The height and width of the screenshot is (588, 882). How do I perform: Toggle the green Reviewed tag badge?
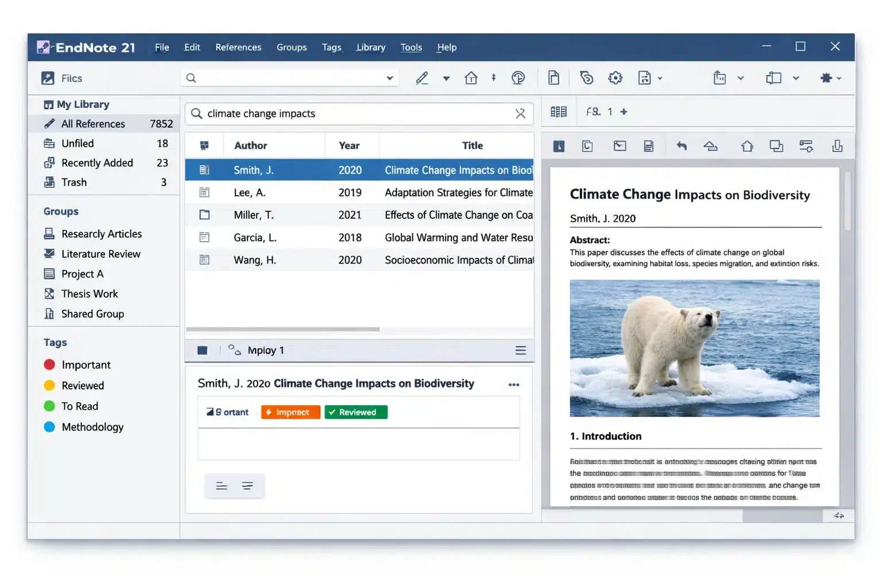click(x=356, y=412)
